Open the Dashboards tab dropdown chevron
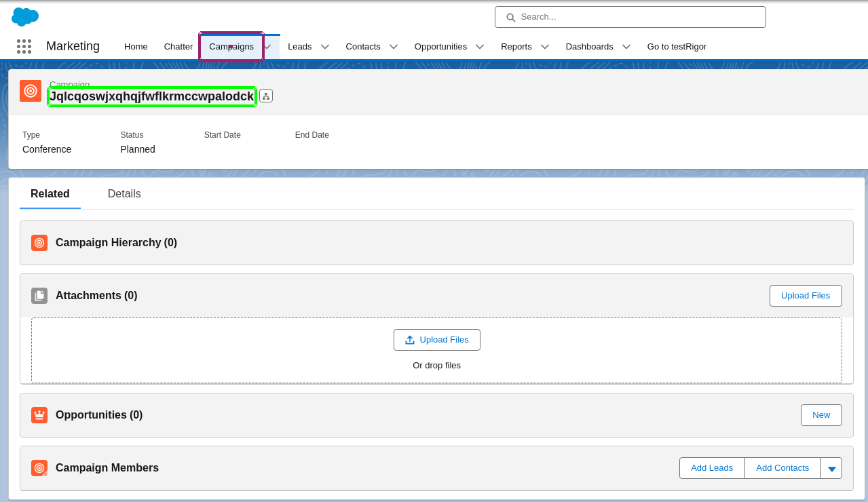The width and height of the screenshot is (868, 502). tap(626, 46)
